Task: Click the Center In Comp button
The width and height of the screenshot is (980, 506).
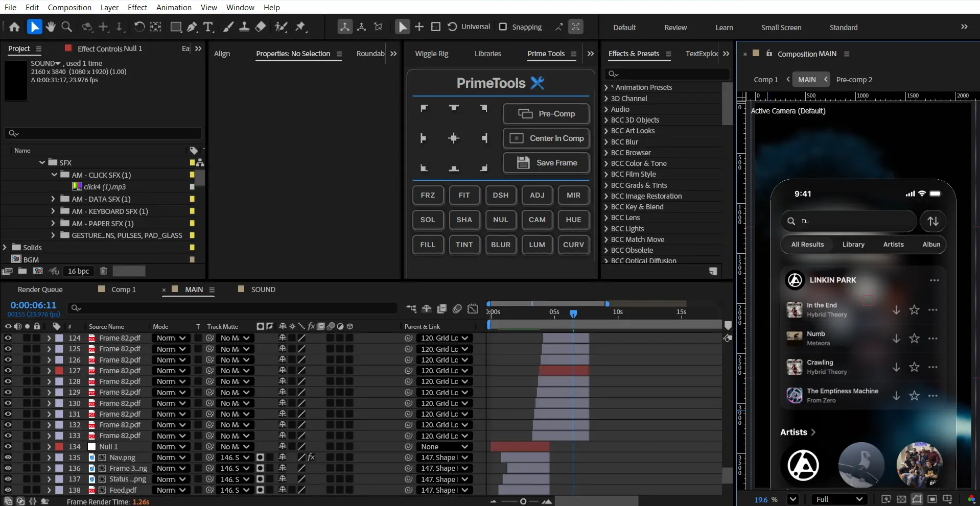Action: click(547, 138)
